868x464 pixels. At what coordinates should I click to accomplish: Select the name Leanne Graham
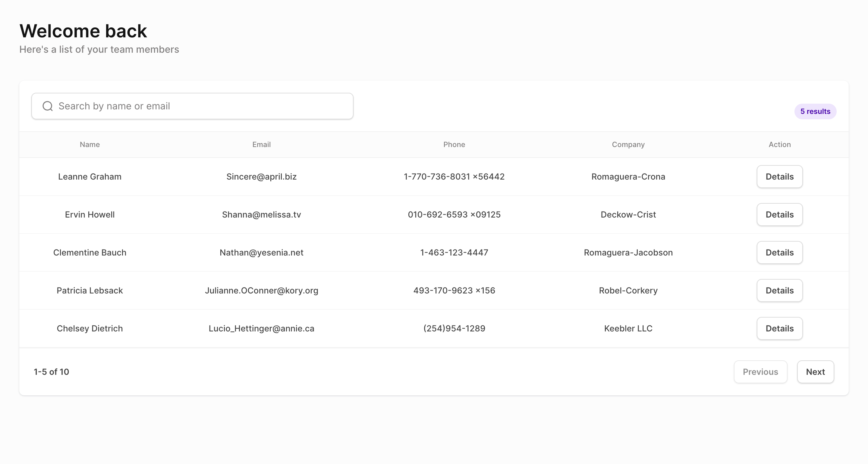[90, 177]
